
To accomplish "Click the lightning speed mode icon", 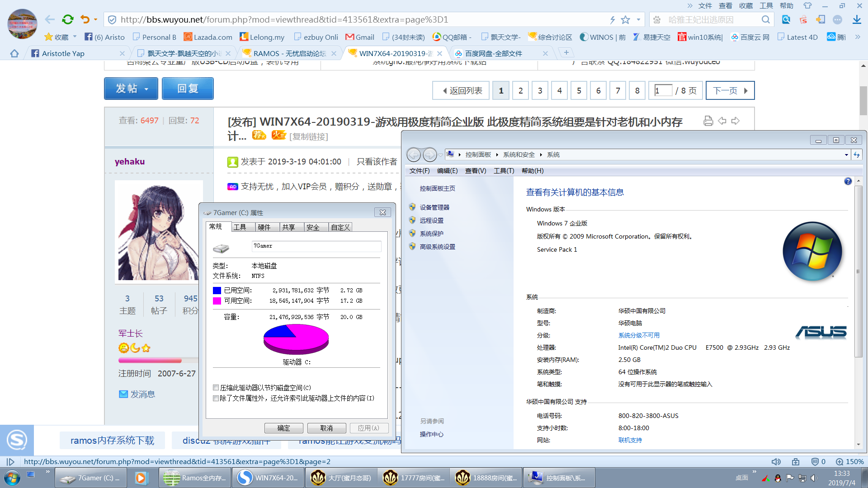I will pos(612,19).
